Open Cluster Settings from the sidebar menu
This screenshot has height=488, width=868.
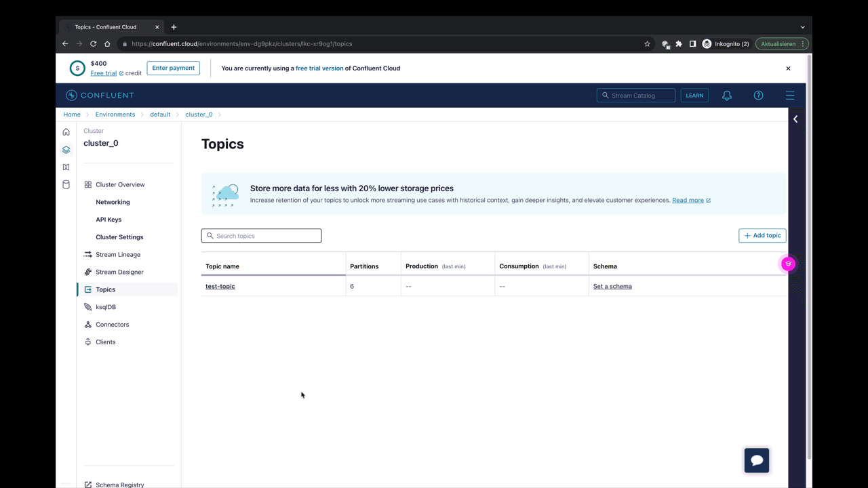click(x=119, y=237)
